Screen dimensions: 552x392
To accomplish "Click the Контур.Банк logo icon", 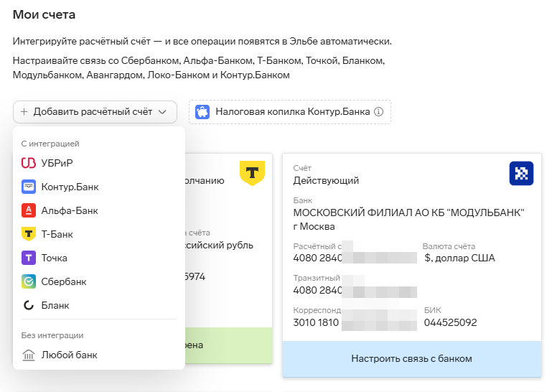I will pyautogui.click(x=29, y=187).
